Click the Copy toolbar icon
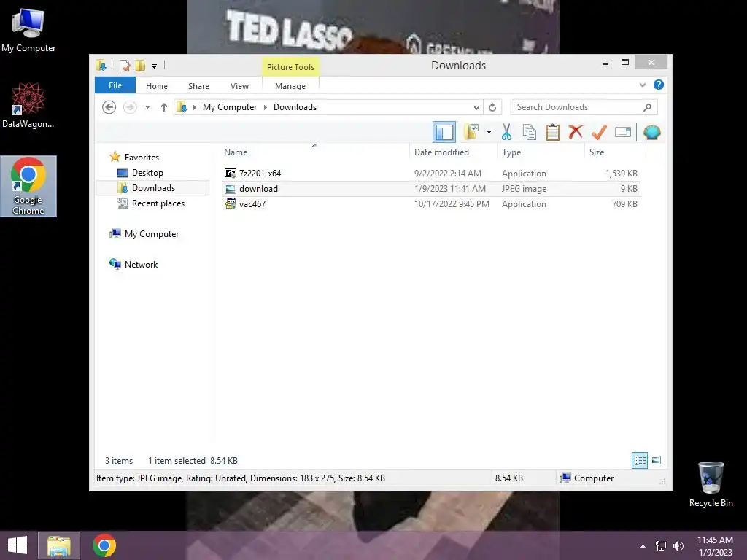Screen dimensions: 747x560 [x=530, y=132]
